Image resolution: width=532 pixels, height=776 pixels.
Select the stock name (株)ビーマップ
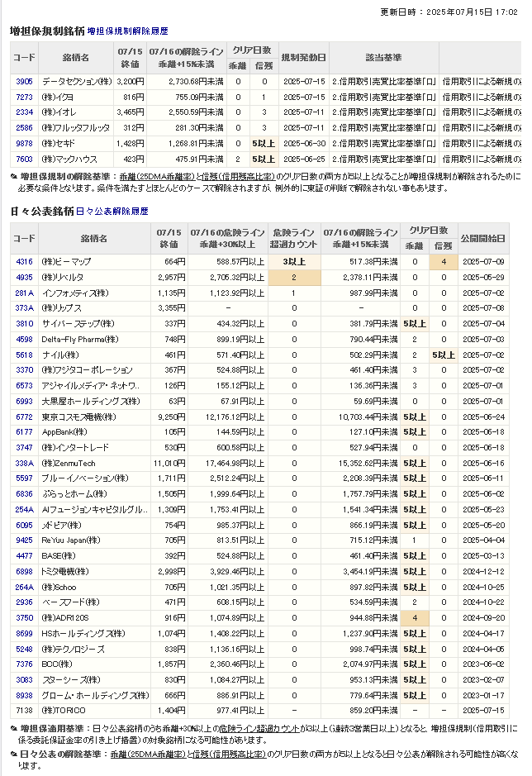click(x=66, y=262)
